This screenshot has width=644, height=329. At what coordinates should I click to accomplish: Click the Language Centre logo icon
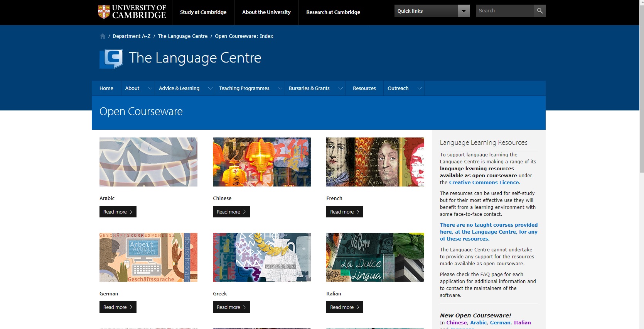point(111,59)
